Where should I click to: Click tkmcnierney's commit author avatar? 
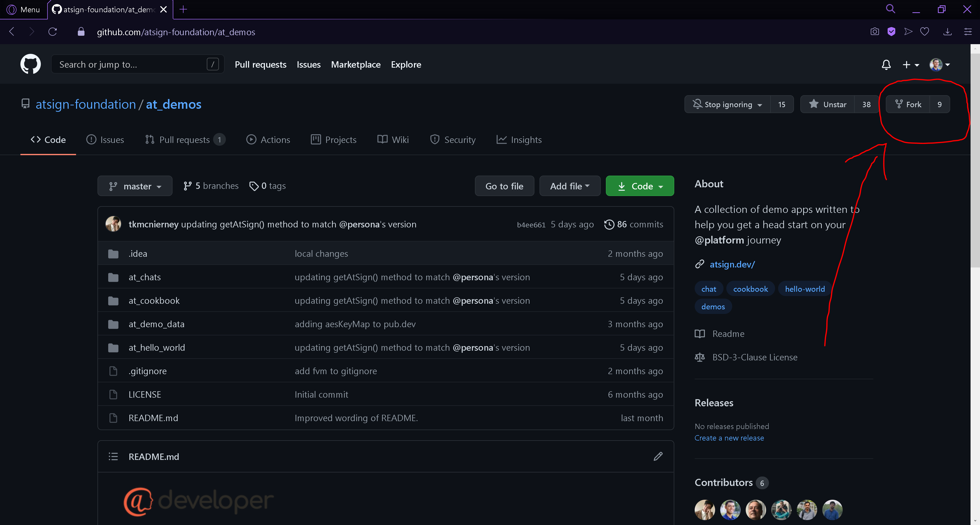tap(113, 224)
